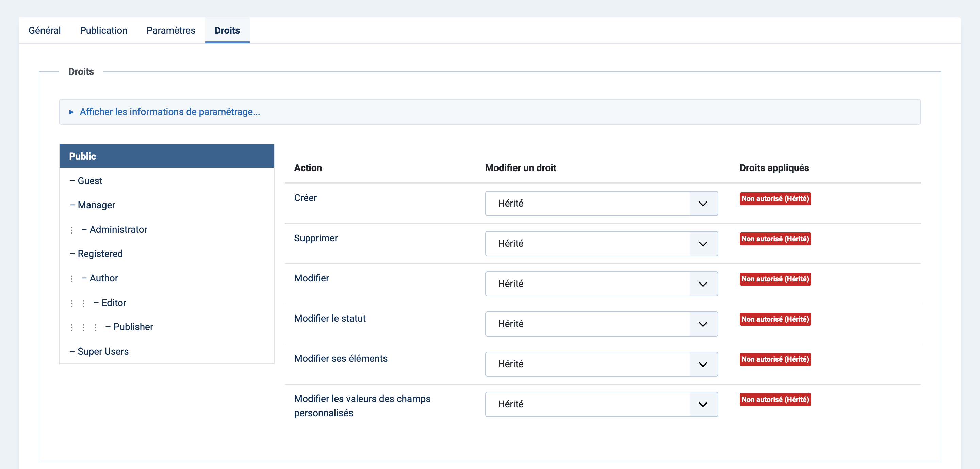
Task: Select the Manager user group
Action: (x=167, y=205)
